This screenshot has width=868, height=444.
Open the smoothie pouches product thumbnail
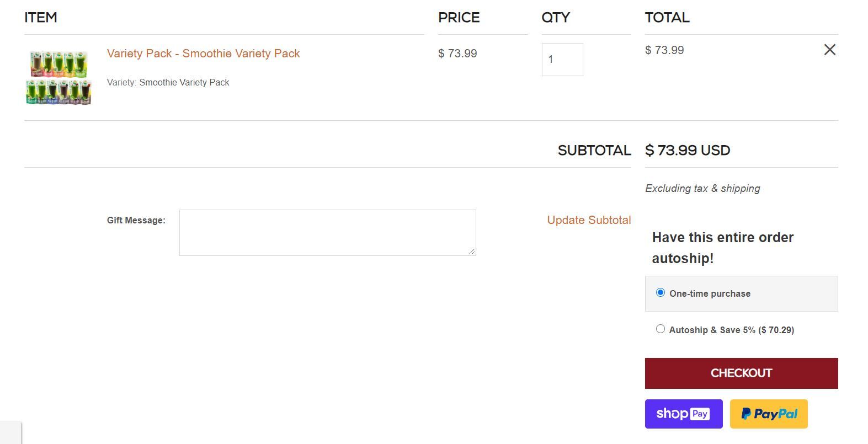click(58, 77)
